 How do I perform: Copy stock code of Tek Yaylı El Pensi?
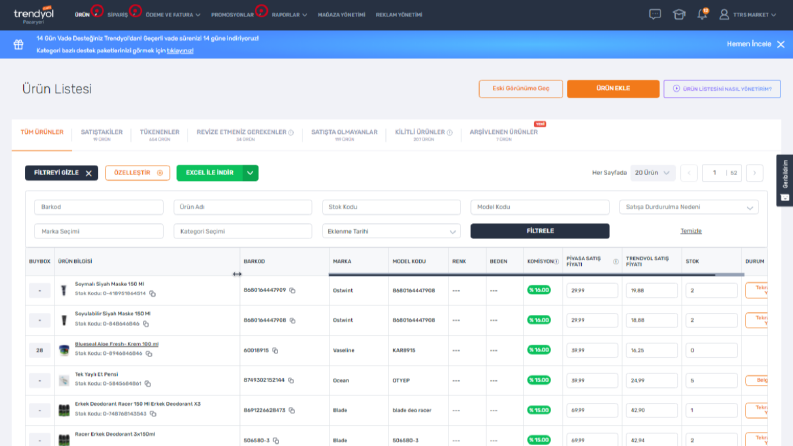pos(148,384)
